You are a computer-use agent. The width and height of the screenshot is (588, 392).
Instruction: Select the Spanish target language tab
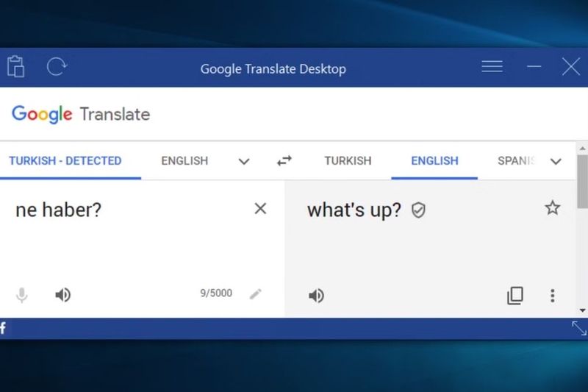click(517, 160)
